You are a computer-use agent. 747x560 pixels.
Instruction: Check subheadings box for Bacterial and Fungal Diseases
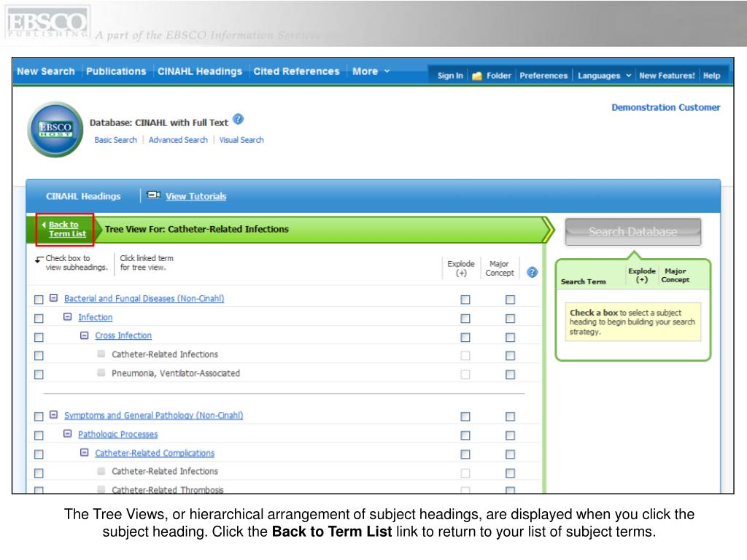[39, 300]
